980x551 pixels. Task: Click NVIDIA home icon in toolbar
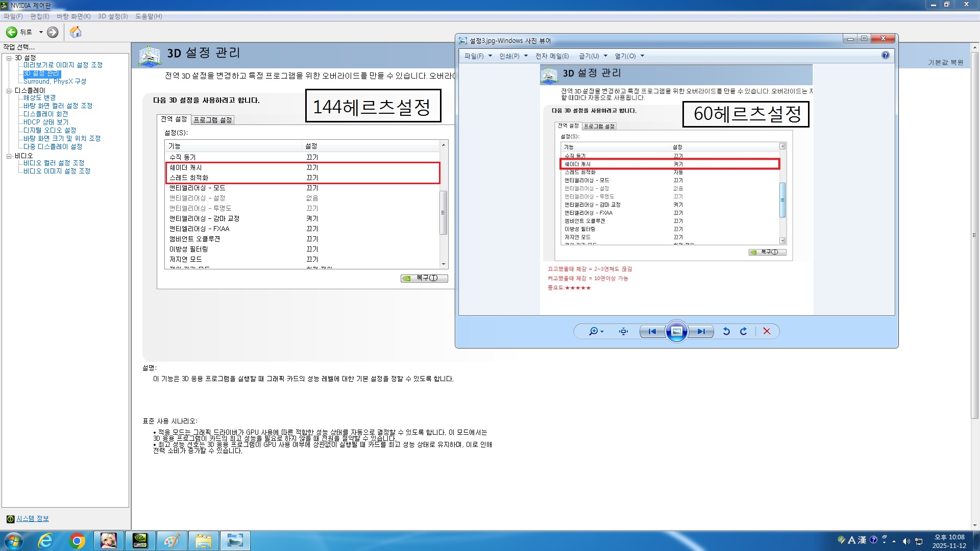tap(76, 32)
